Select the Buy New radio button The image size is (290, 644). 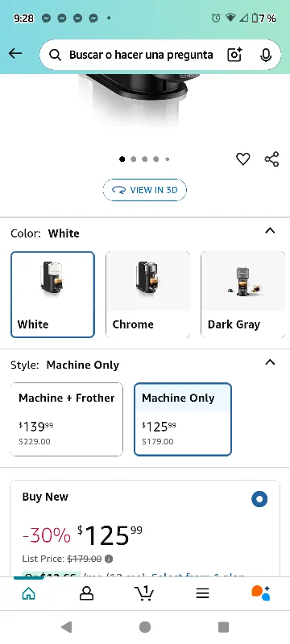pyautogui.click(x=259, y=499)
